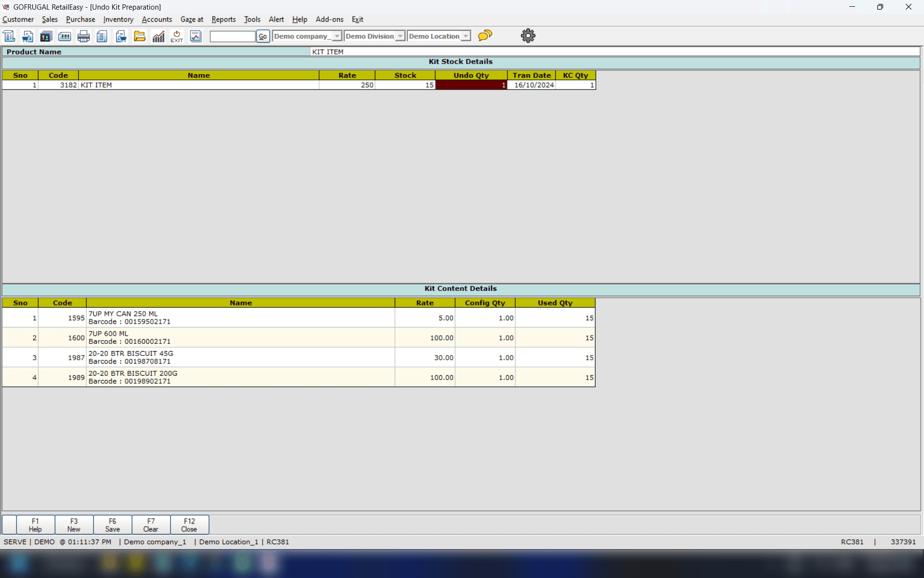This screenshot has width=924, height=578.
Task: Click the barcode icon in toolbar
Action: (64, 36)
